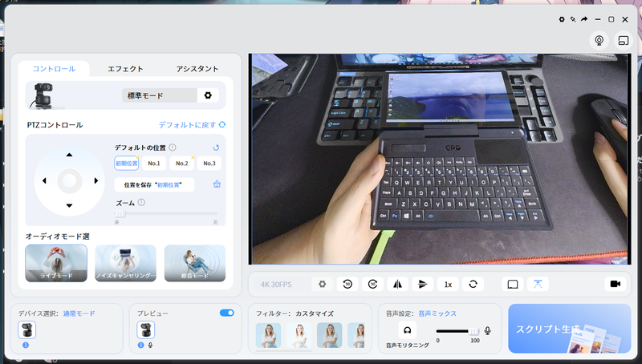
Task: Select the No.3 position preset
Action: click(209, 164)
